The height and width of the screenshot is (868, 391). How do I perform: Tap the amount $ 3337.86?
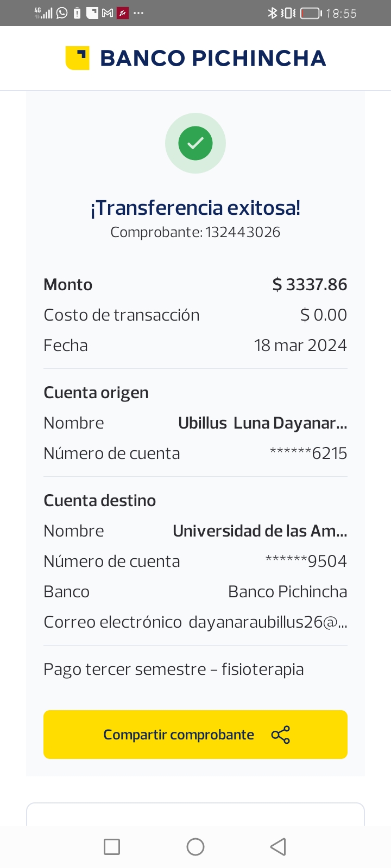310,285
